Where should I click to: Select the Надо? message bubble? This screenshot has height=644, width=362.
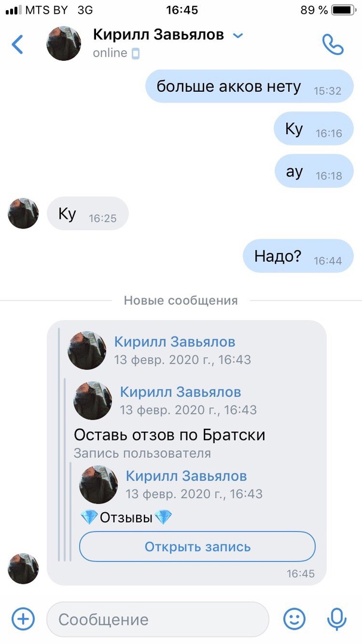[x=298, y=256]
